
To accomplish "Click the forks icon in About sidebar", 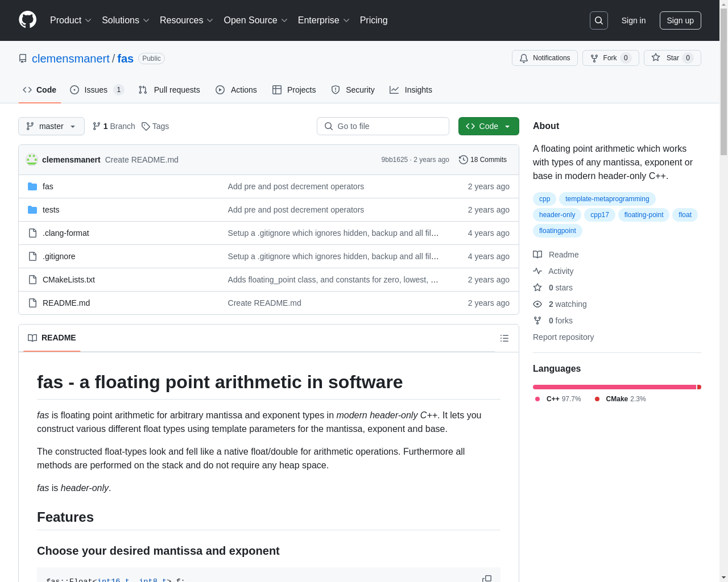I will click(537, 321).
